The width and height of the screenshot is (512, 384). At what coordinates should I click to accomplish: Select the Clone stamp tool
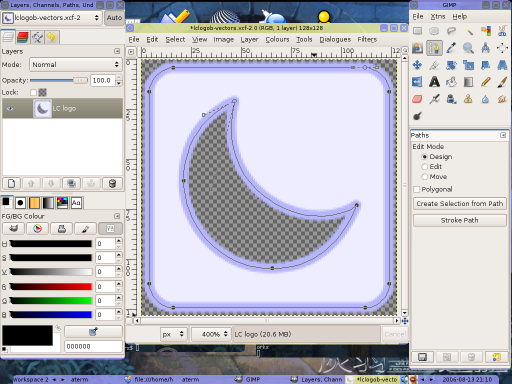[x=468, y=99]
